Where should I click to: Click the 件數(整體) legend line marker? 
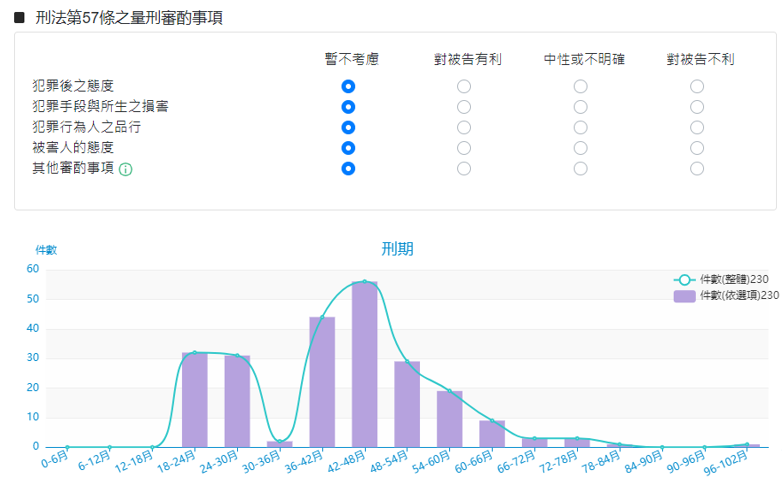coord(685,279)
